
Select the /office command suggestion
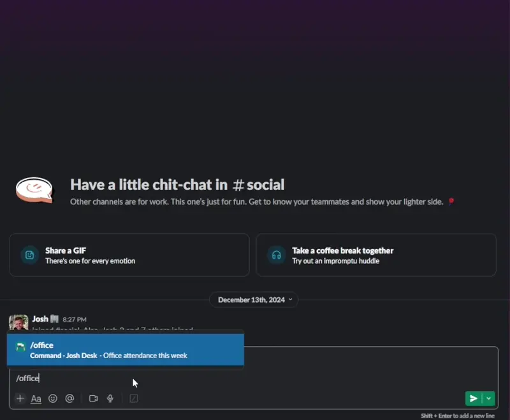[x=125, y=350]
